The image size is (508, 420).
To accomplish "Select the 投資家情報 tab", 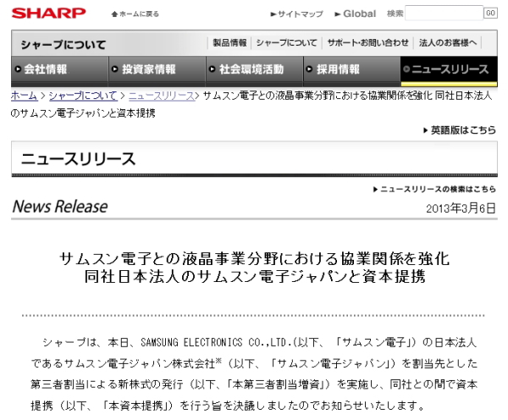I will tap(157, 69).
